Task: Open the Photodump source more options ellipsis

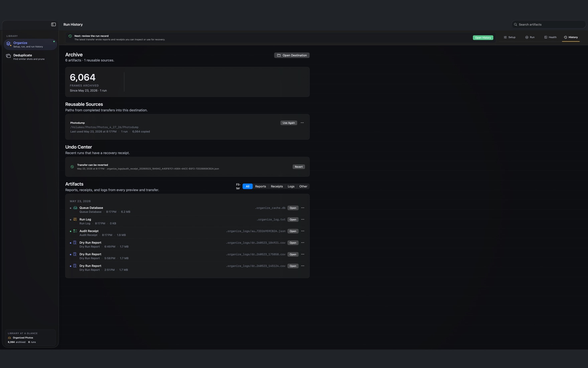Action: (302, 123)
